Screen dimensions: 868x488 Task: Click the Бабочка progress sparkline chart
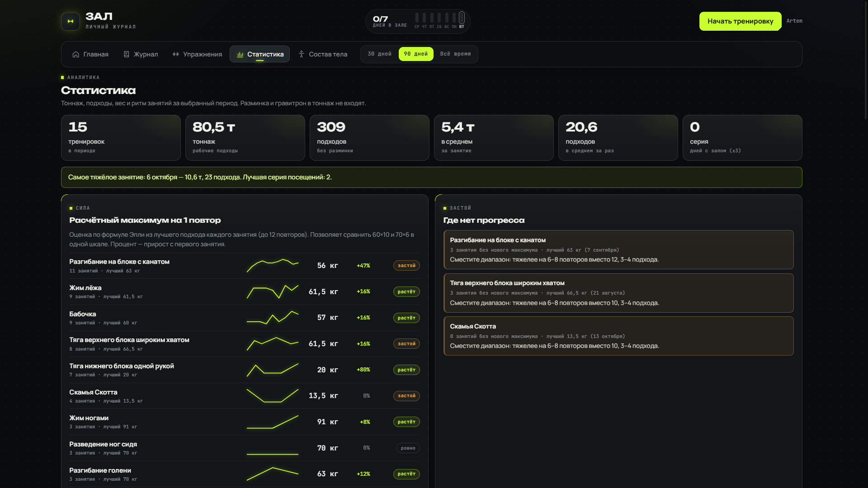click(273, 318)
